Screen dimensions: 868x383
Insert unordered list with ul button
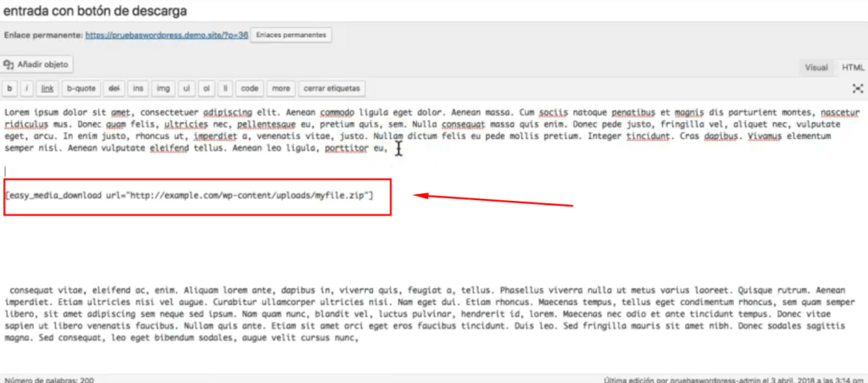tap(187, 88)
